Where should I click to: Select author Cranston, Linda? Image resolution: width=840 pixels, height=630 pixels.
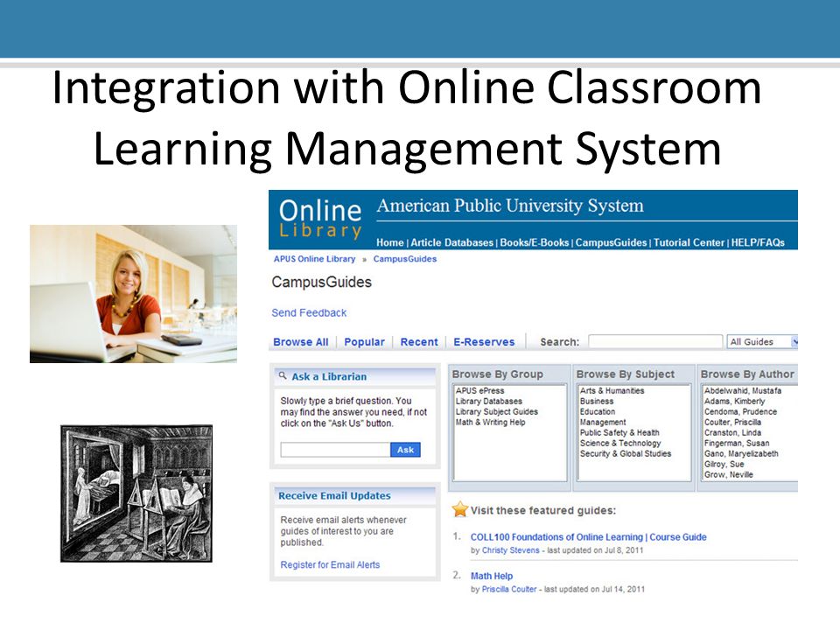(732, 432)
